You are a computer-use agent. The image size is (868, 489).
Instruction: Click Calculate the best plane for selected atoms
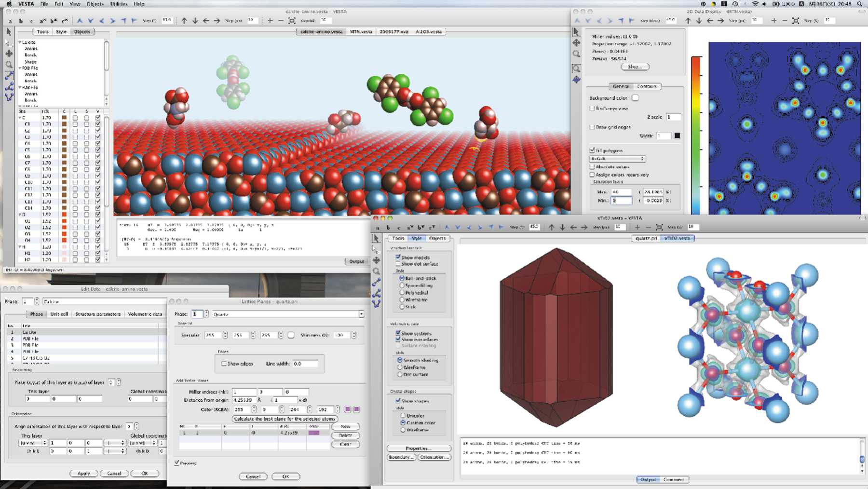tap(285, 419)
